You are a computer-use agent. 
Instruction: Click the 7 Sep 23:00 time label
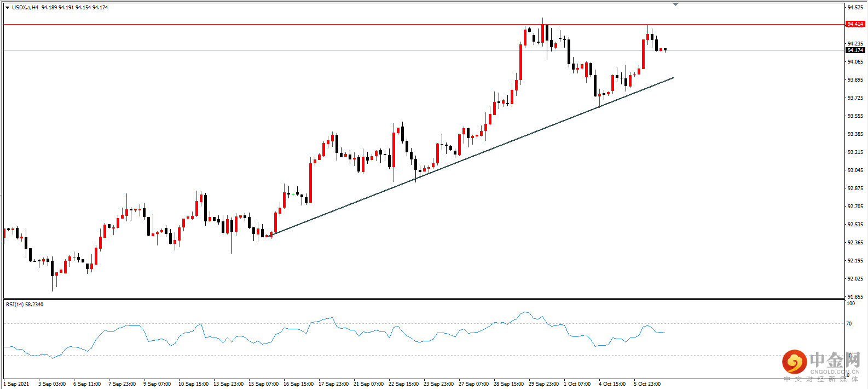pyautogui.click(x=122, y=384)
